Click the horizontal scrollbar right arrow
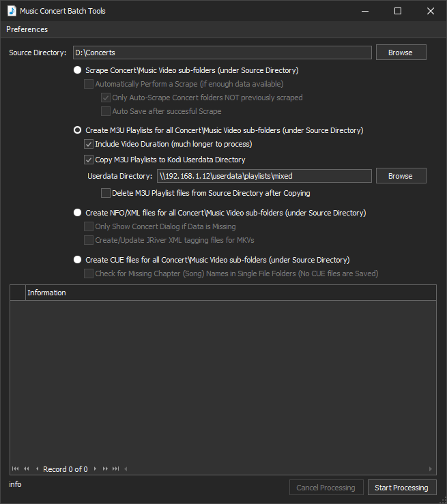The image size is (447, 504). click(430, 469)
